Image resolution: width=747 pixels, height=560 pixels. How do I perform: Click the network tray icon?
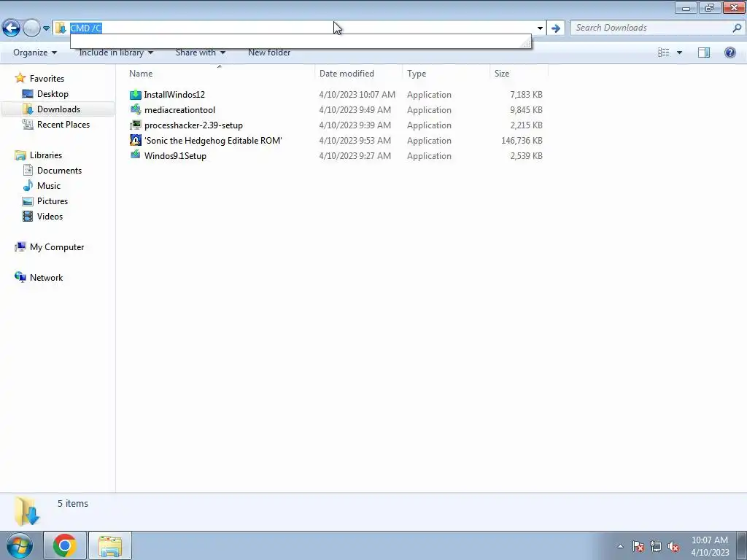tap(656, 546)
